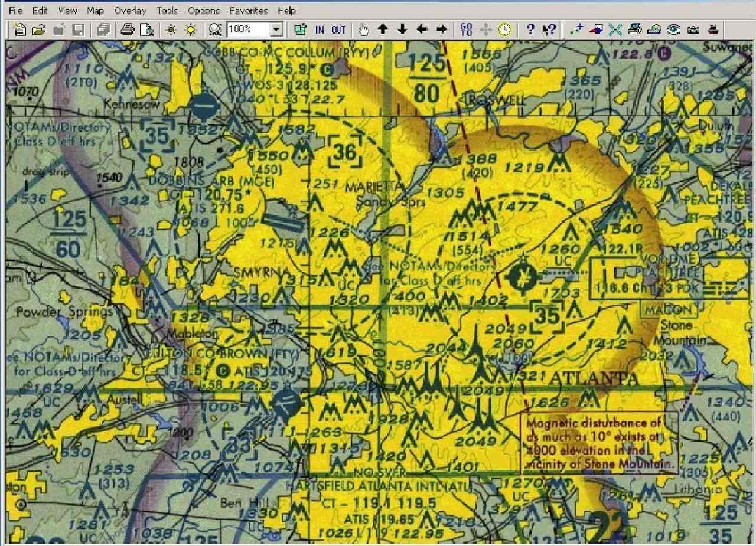Image resolution: width=756 pixels, height=546 pixels.
Task: Click the pan right arrow
Action: tap(441, 30)
